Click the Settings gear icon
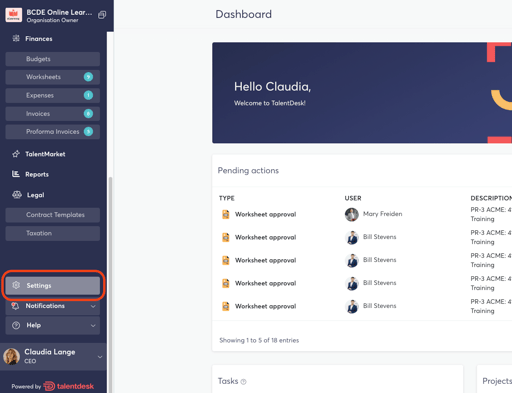This screenshot has width=512, height=393. [x=16, y=285]
